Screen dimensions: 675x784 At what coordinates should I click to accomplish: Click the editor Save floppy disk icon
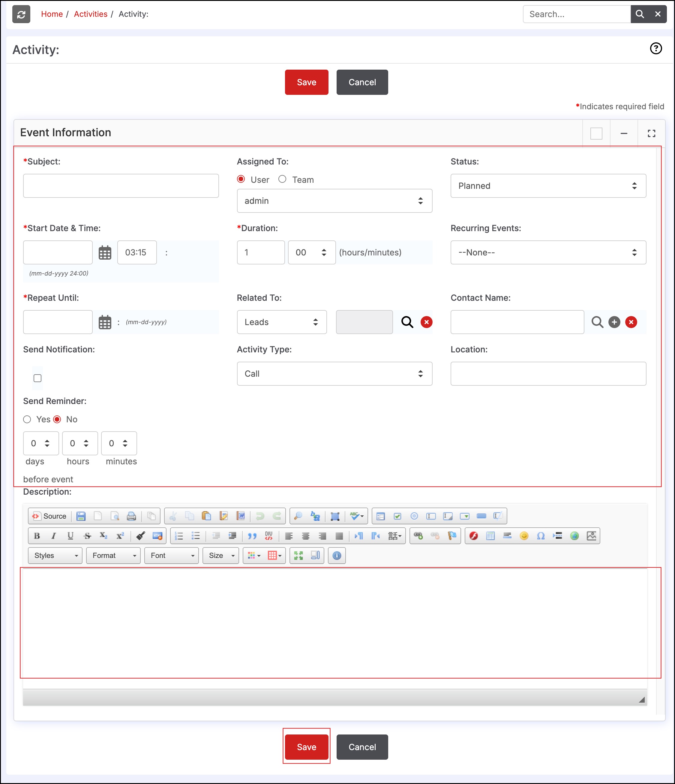[x=81, y=516]
